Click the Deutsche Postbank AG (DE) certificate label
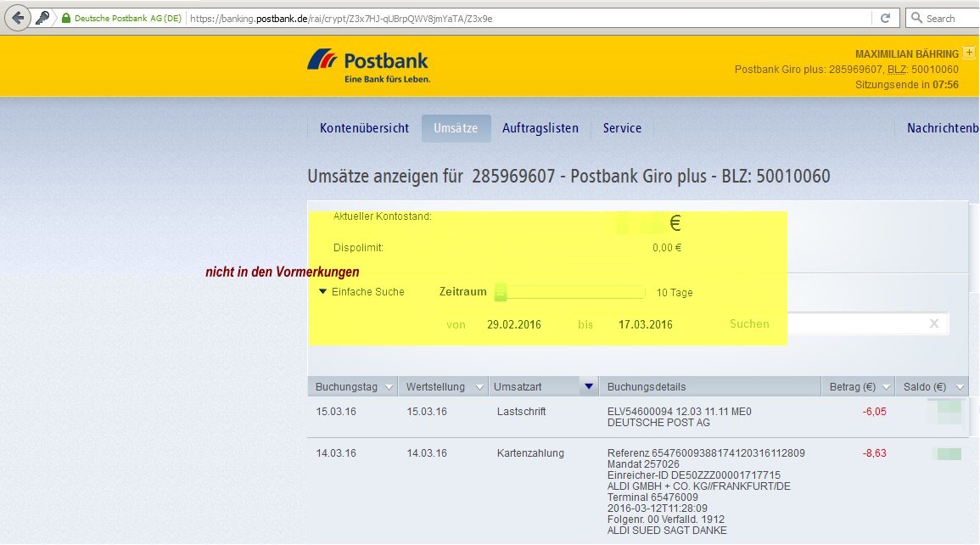This screenshot has height=545, width=980. click(x=127, y=18)
